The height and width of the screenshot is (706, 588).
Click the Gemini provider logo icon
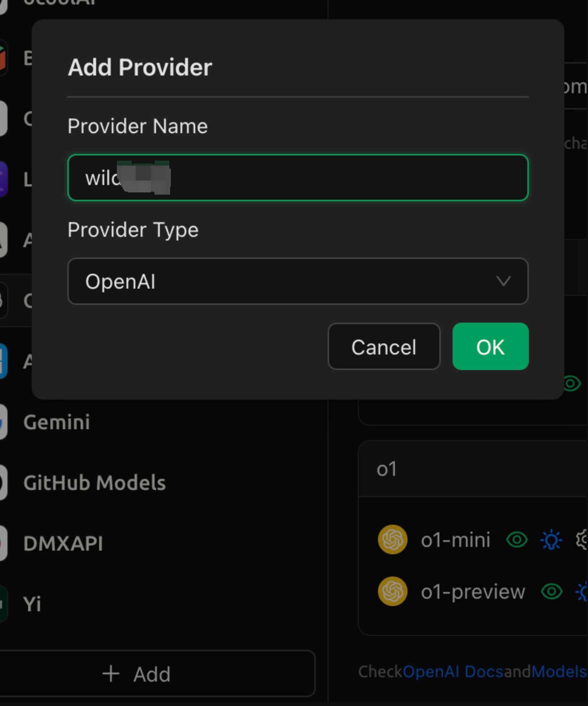pos(3,422)
